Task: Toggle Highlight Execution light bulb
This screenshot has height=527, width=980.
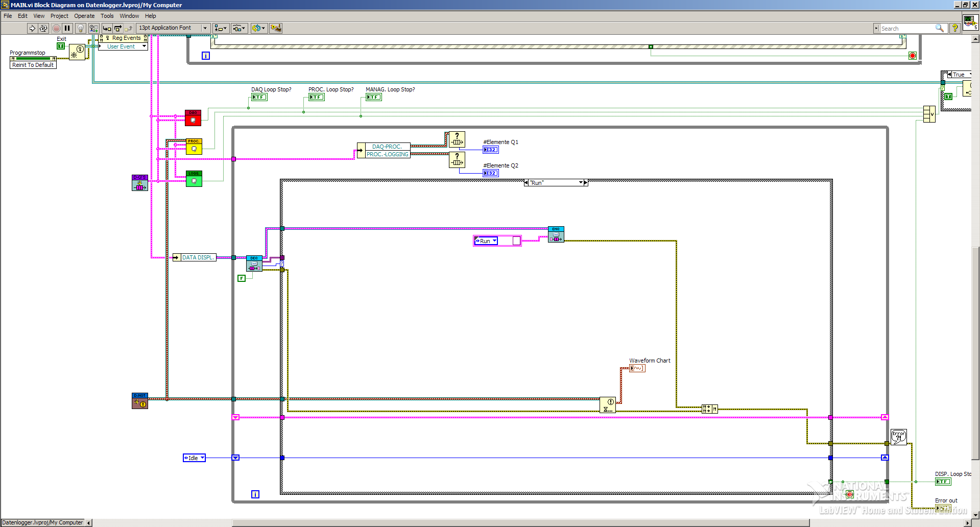Action: pyautogui.click(x=80, y=28)
